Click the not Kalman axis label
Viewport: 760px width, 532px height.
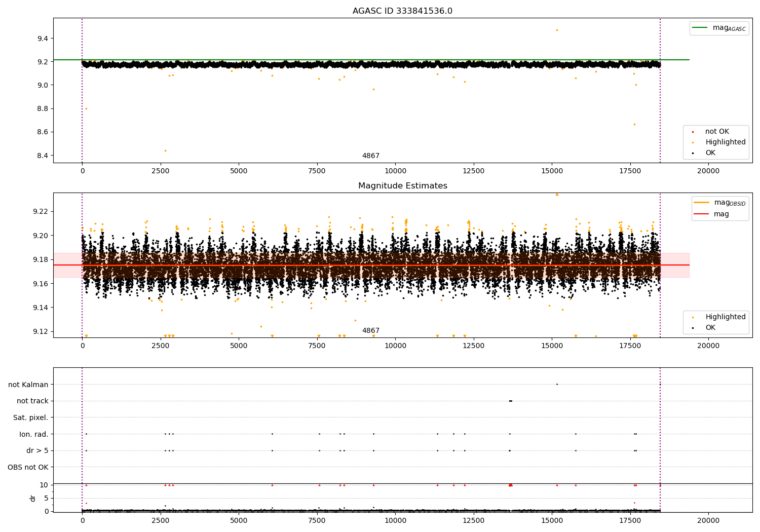coord(28,385)
